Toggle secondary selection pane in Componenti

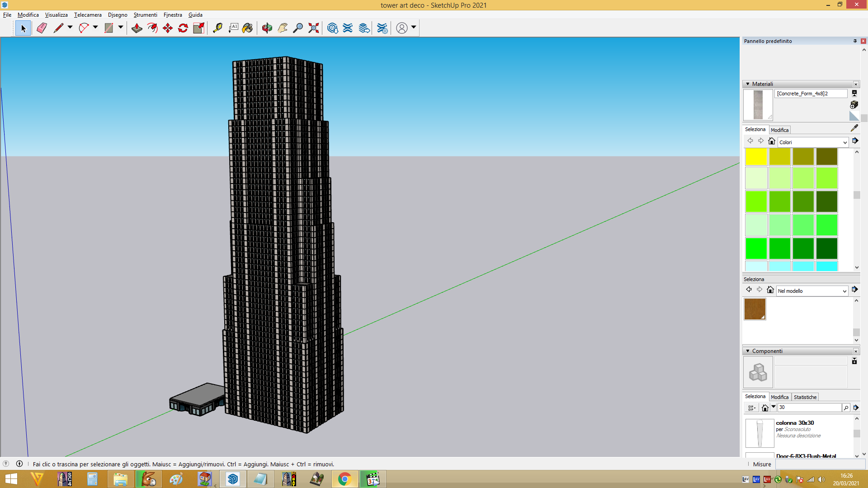(854, 361)
